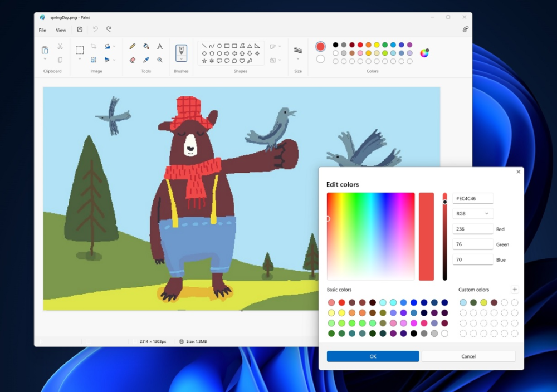
Task: Open the RGB color mode dropdown
Action: pos(472,214)
